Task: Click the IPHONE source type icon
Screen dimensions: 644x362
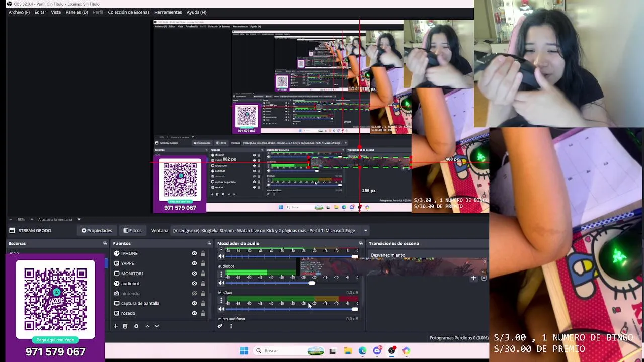Action: tap(117, 253)
